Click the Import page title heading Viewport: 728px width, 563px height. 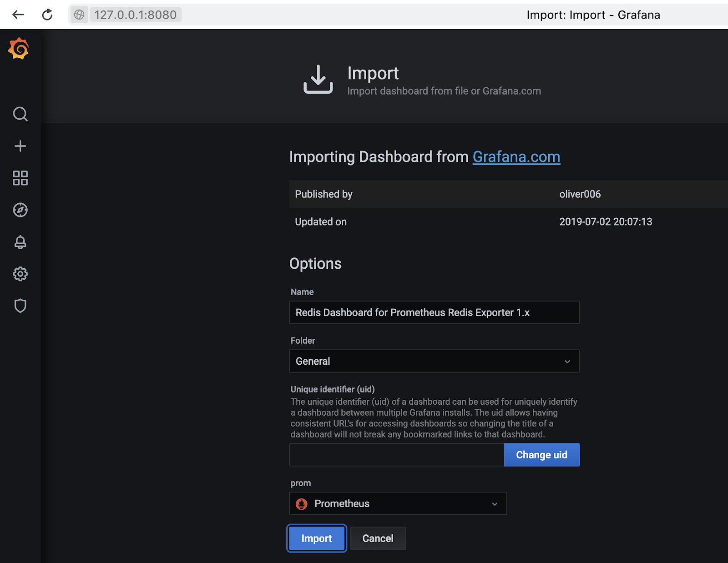pyautogui.click(x=373, y=73)
